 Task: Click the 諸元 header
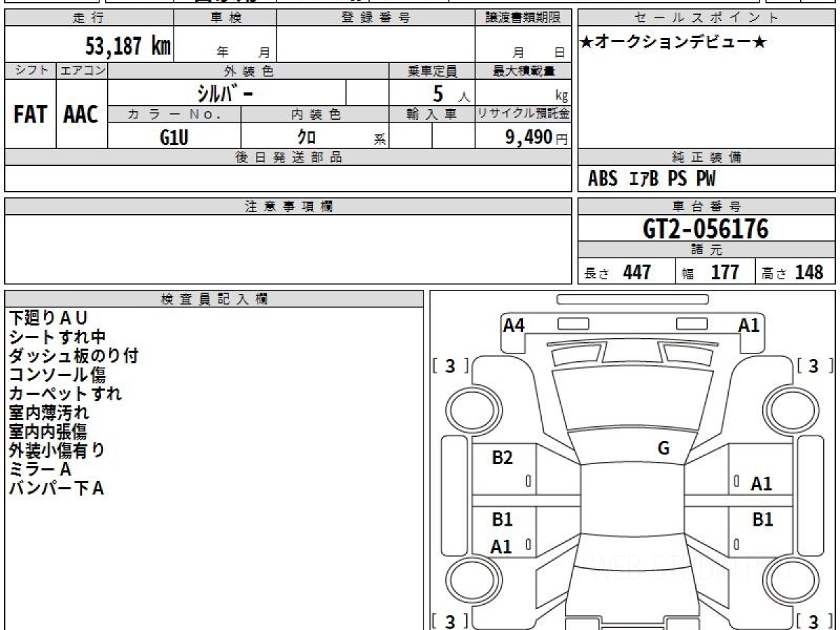[707, 250]
